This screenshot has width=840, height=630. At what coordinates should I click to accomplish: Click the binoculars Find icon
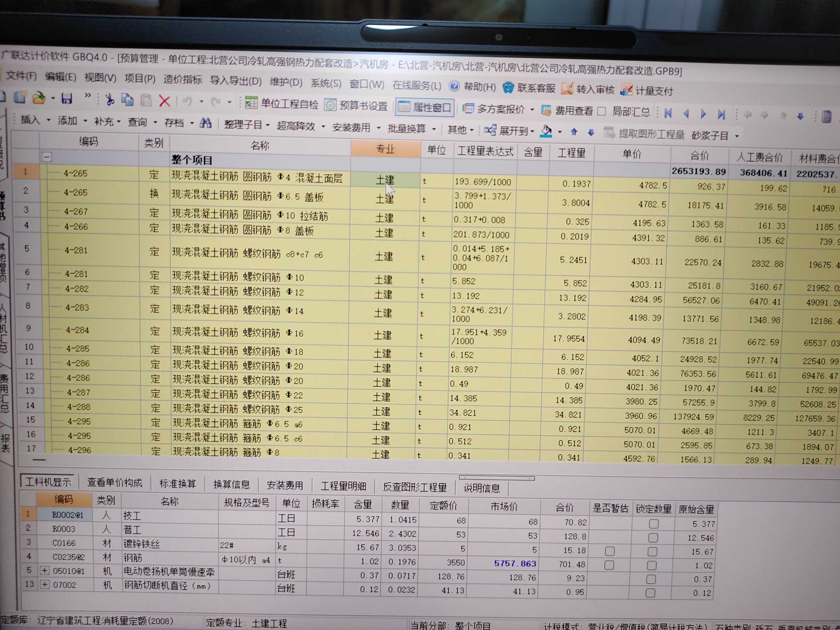(206, 122)
